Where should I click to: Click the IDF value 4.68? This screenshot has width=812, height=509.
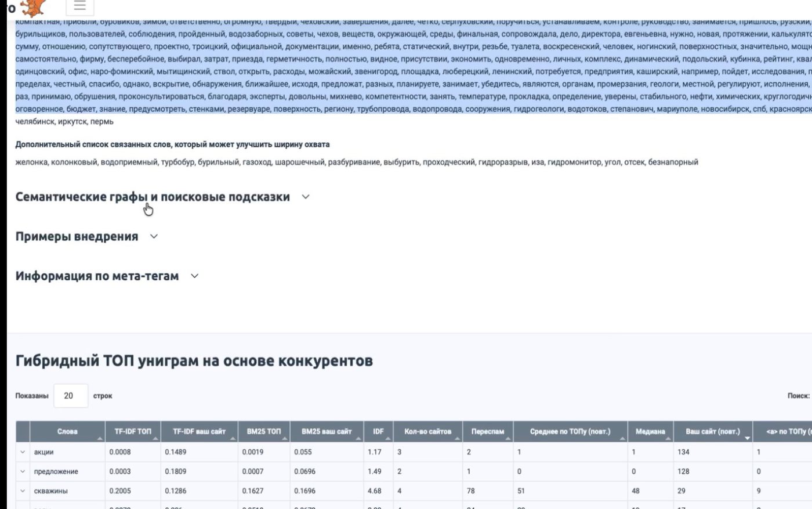[375, 491]
